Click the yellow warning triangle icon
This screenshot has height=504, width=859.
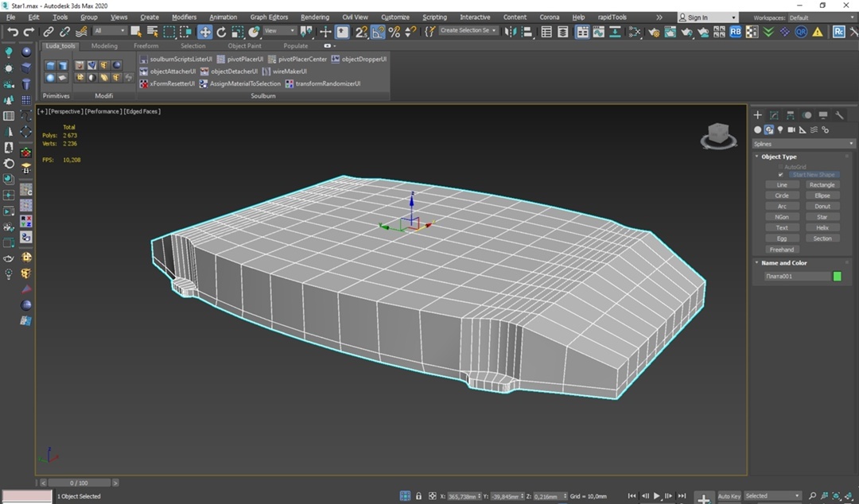tap(818, 32)
